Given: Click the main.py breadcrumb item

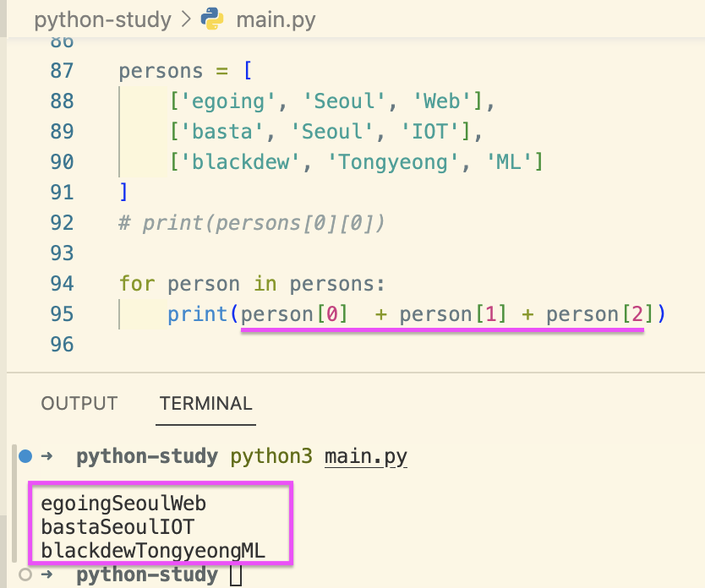Looking at the screenshot, I should tap(276, 20).
